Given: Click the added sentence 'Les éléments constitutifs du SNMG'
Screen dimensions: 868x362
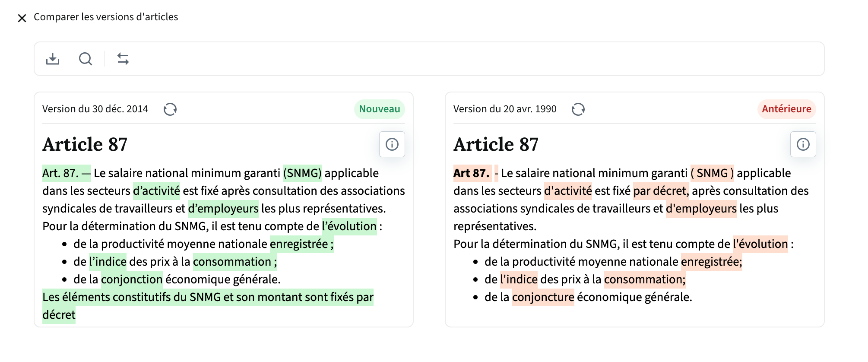Looking at the screenshot, I should point(207,297).
